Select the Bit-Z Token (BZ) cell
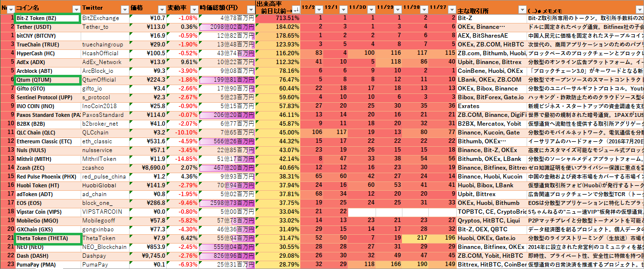644x269 pixels. (47, 18)
